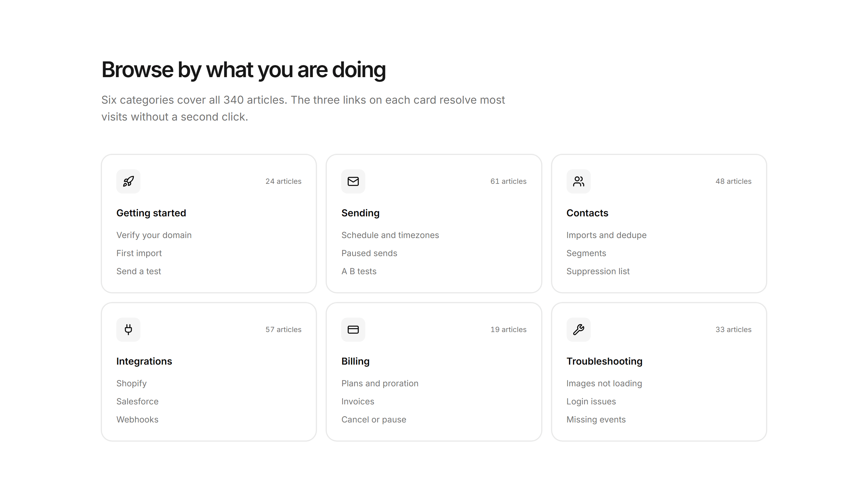Image resolution: width=868 pixels, height=499 pixels.
Task: Click the 24 articles count
Action: point(283,181)
